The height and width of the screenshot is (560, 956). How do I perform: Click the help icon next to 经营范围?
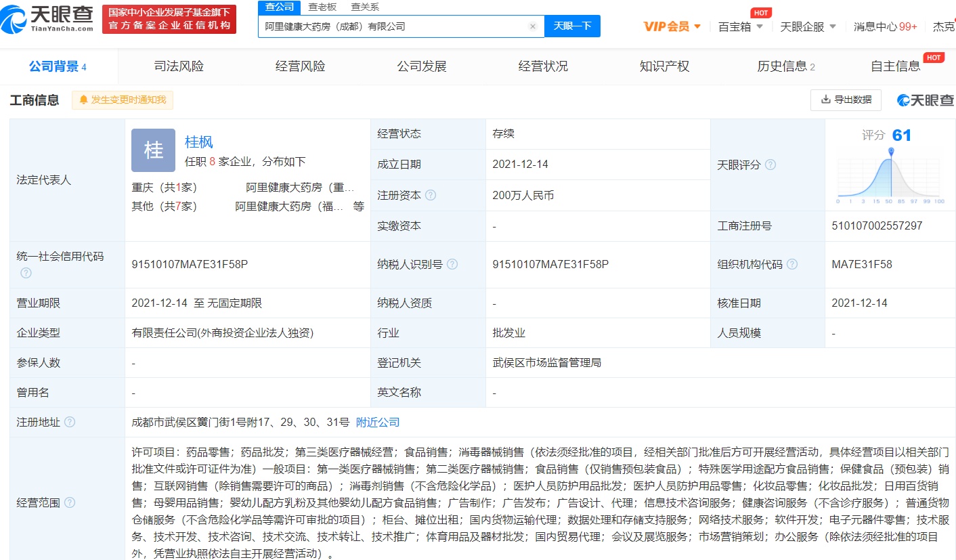pyautogui.click(x=69, y=502)
